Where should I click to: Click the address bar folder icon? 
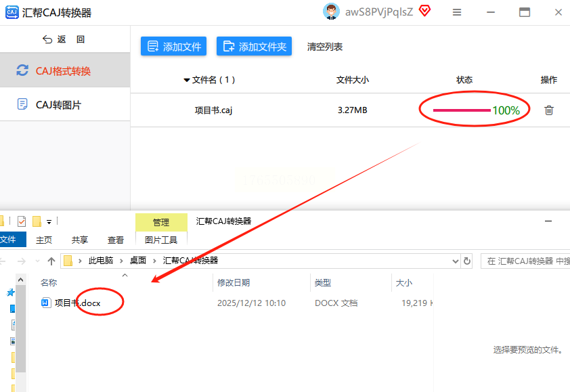point(68,261)
